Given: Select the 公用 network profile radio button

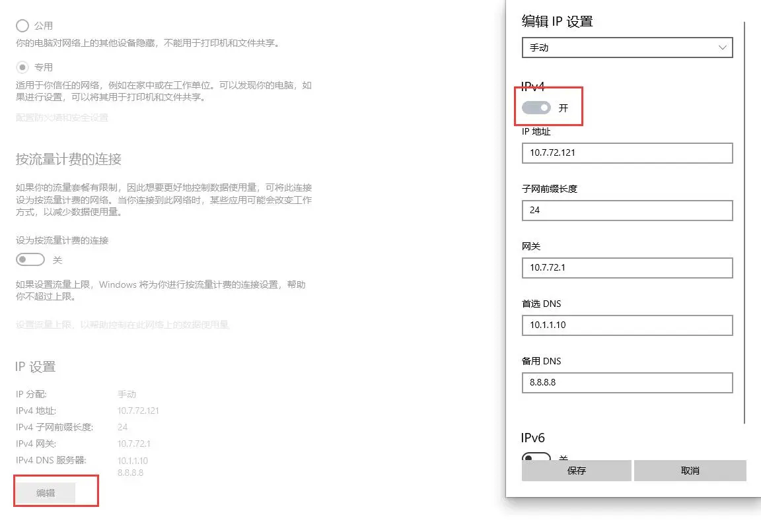Looking at the screenshot, I should [x=22, y=26].
